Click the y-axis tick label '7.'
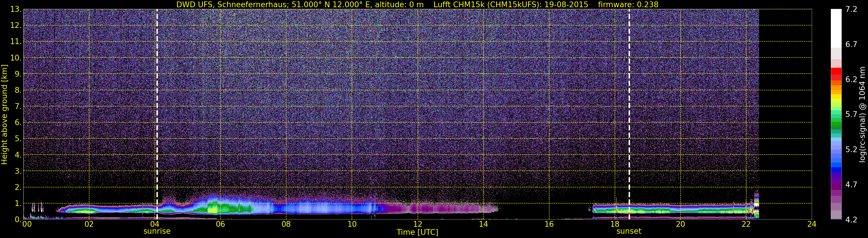This screenshot has height=238, width=868. coord(18,107)
